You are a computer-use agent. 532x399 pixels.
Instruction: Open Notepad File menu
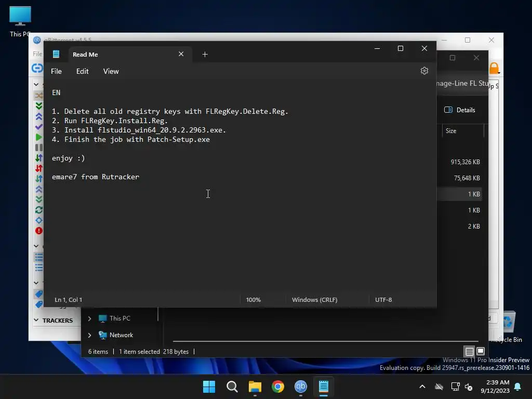[x=56, y=71]
